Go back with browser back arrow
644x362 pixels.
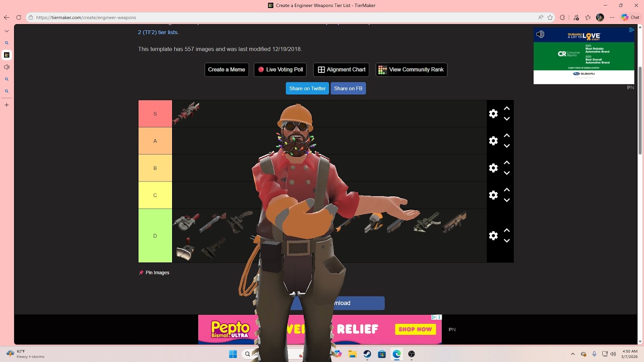[7, 17]
